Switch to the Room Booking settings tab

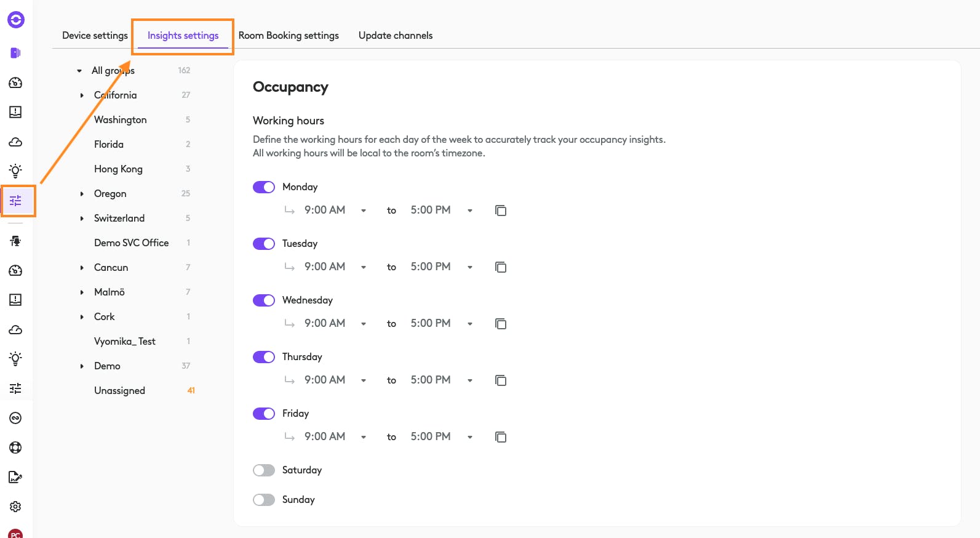point(289,36)
